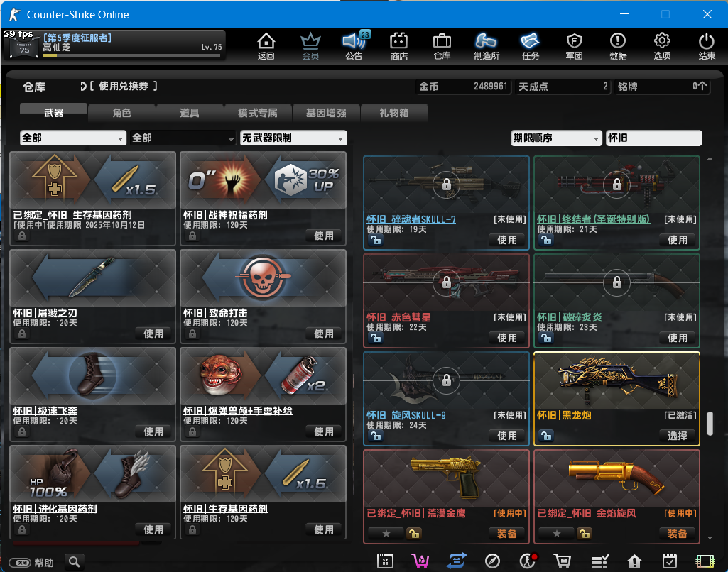
Task: Open the 任务 missions icon
Action: coord(531,46)
